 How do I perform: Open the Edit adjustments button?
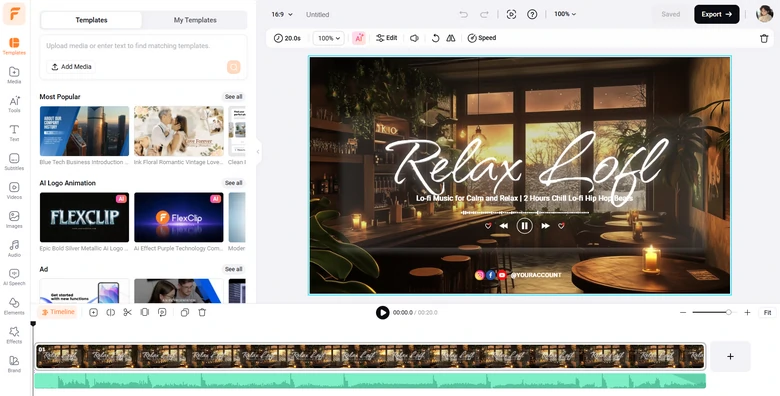(x=387, y=38)
